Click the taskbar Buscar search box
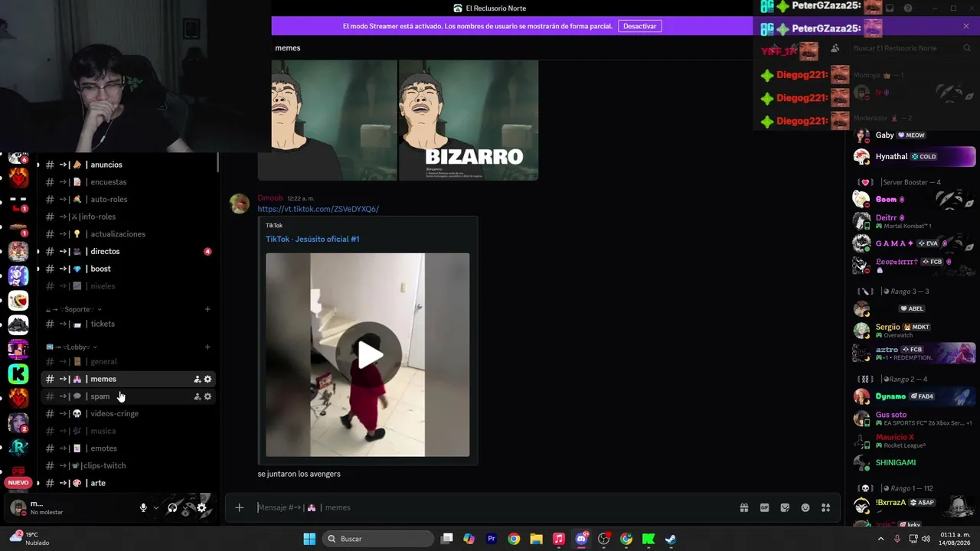This screenshot has height=551, width=980. click(x=378, y=539)
